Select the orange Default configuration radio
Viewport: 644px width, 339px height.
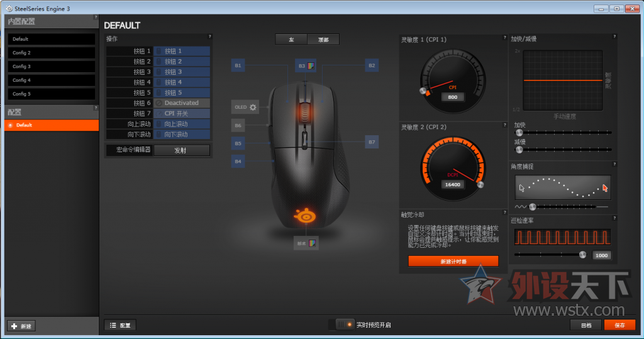[11, 125]
